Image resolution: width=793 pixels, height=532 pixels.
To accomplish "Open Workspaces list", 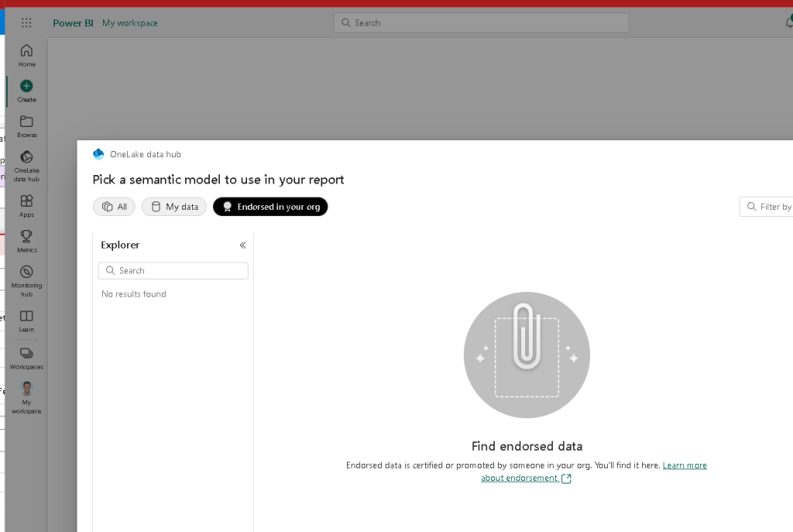I will click(27, 359).
